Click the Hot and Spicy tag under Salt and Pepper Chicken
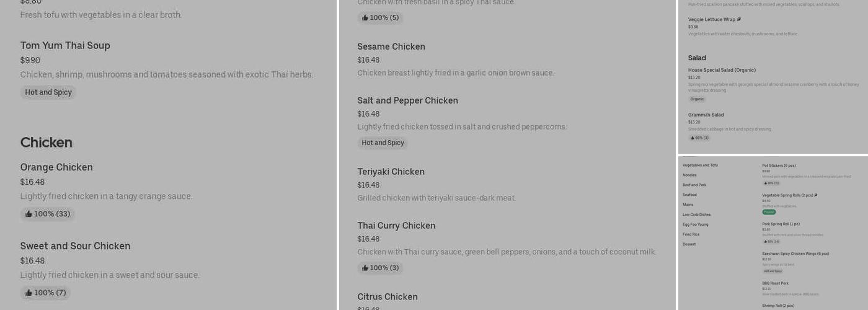 click(x=383, y=143)
